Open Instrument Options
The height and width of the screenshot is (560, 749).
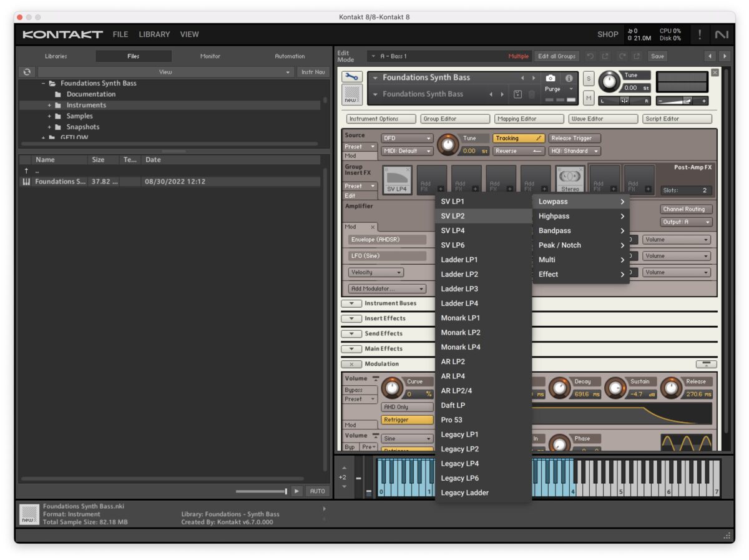381,119
